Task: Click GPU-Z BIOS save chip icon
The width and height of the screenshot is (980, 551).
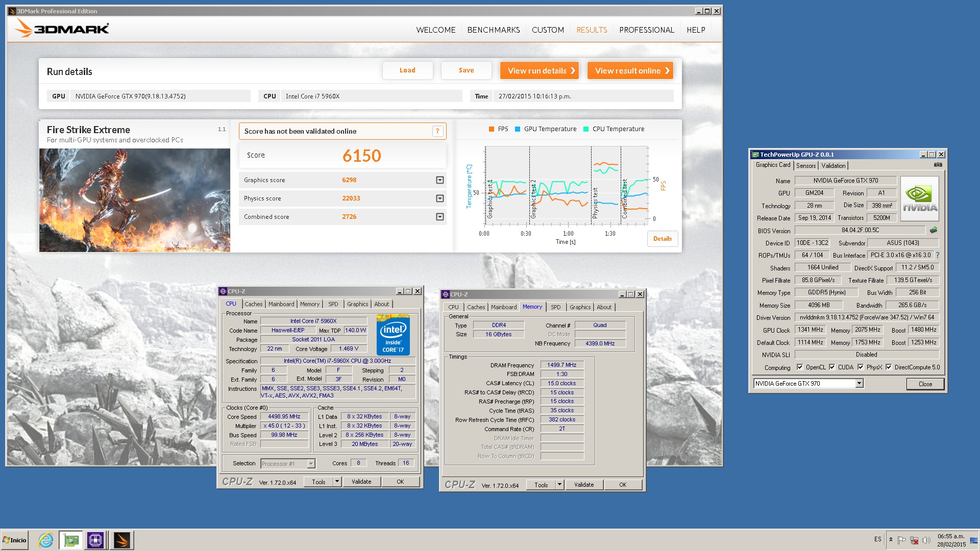Action: pyautogui.click(x=934, y=230)
